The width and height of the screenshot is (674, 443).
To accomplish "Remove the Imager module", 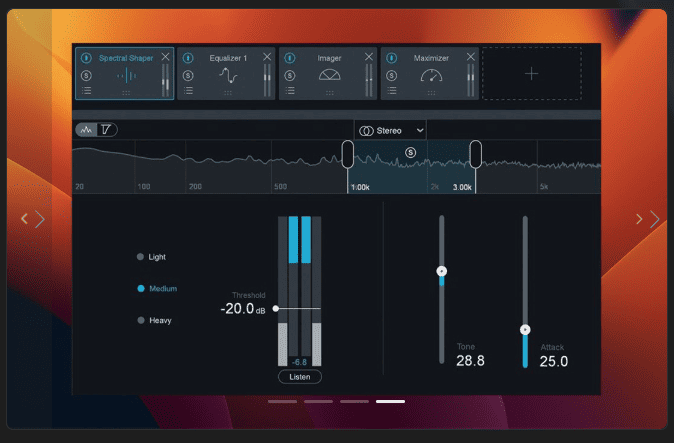I will point(369,57).
